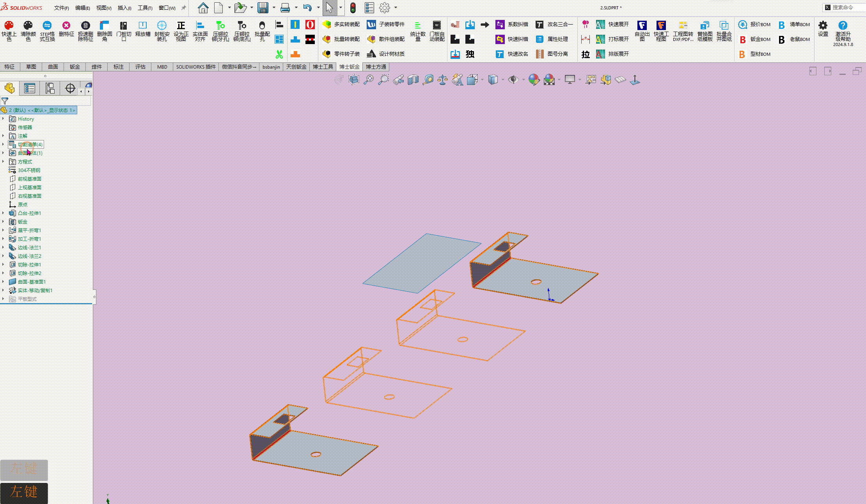The width and height of the screenshot is (866, 504).
Task: Open the PropertyManager panel tab
Action: pyautogui.click(x=30, y=88)
